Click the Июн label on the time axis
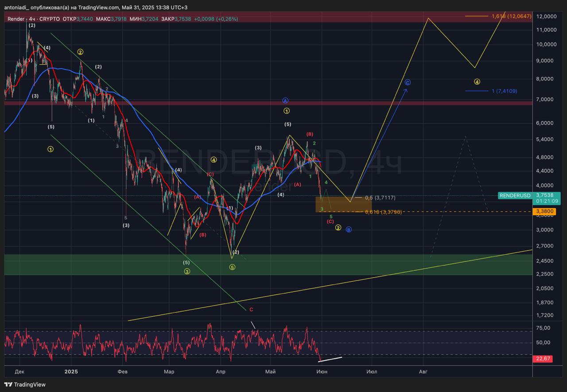The image size is (567, 392). 322,372
